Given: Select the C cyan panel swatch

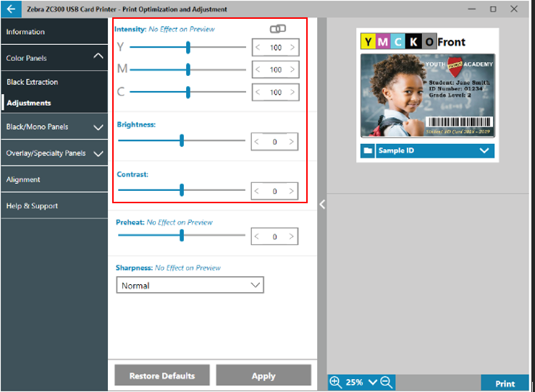Looking at the screenshot, I should click(x=397, y=41).
